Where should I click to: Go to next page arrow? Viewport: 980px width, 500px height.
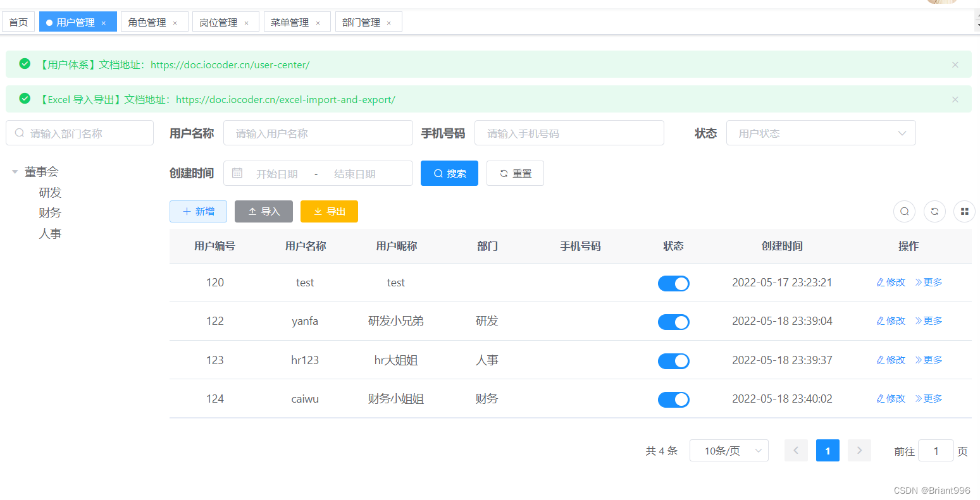(x=859, y=450)
